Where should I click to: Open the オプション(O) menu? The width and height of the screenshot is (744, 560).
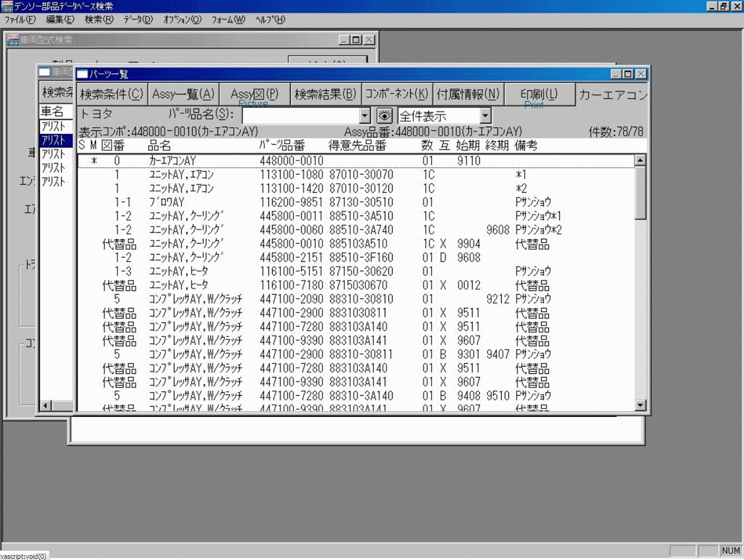182,20
